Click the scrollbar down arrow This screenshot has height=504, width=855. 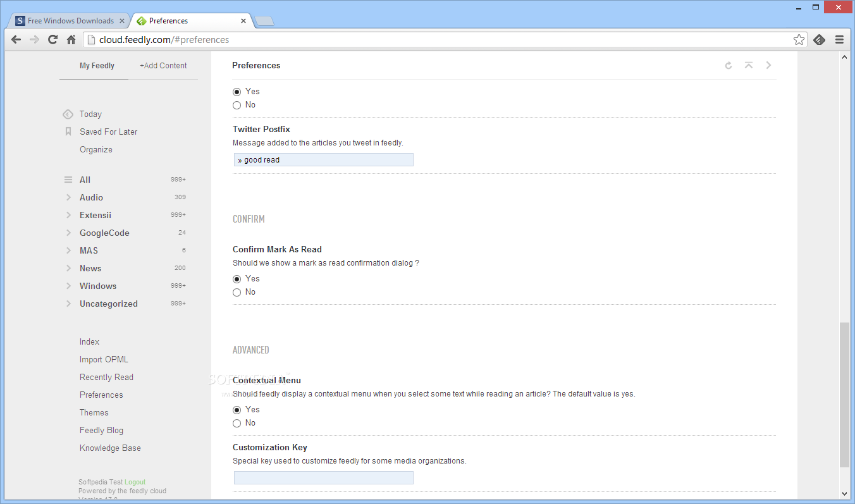pos(845,494)
